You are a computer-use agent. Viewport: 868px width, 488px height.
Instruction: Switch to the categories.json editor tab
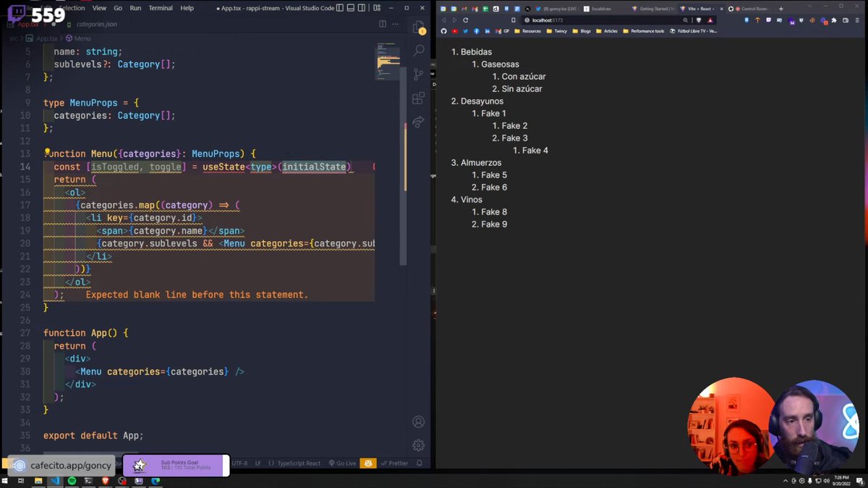pyautogui.click(x=95, y=24)
